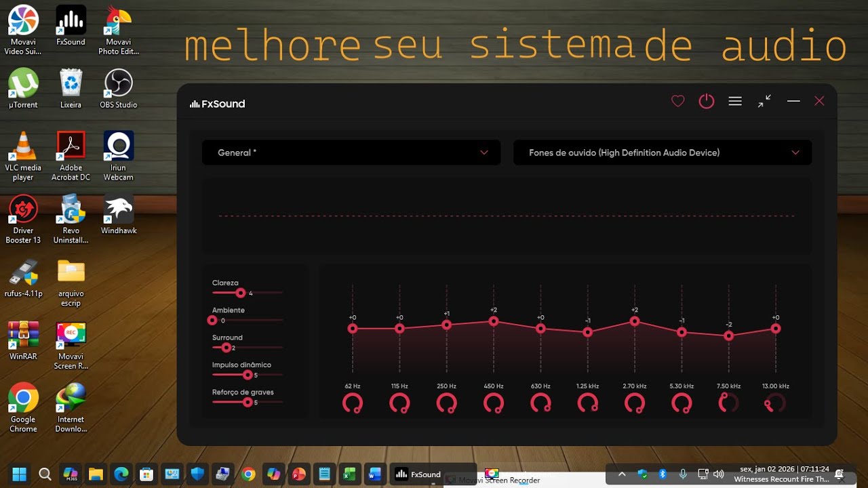The image size is (868, 488).
Task: Show hidden system tray icons
Action: 622,474
